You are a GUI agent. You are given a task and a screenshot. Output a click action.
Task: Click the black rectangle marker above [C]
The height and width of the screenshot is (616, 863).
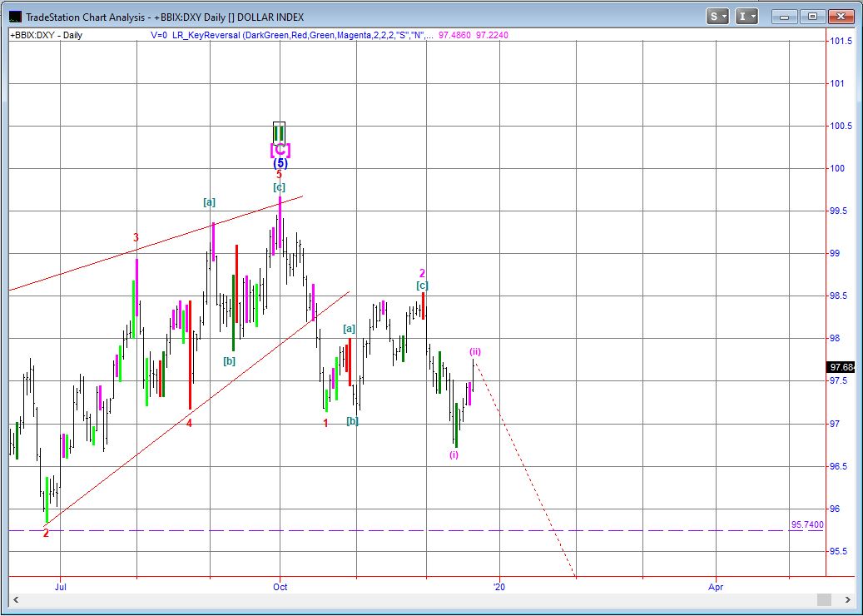coord(279,132)
